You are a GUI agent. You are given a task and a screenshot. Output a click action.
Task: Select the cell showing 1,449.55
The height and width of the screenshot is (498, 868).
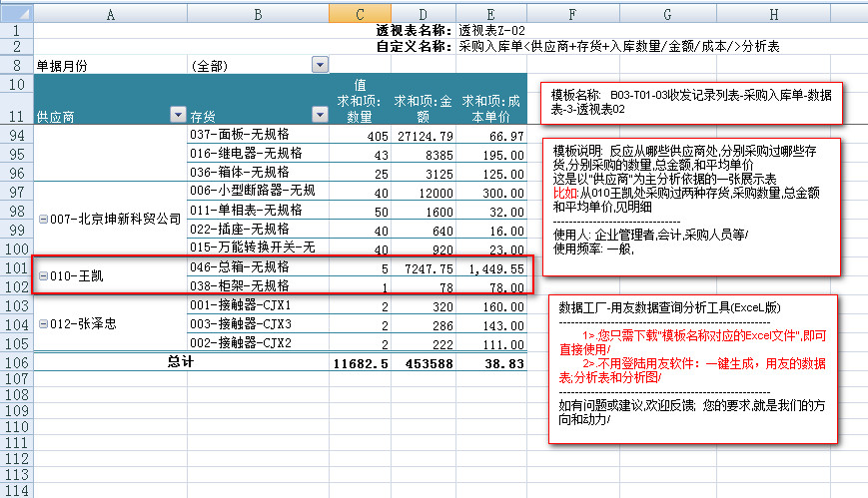tap(490, 267)
